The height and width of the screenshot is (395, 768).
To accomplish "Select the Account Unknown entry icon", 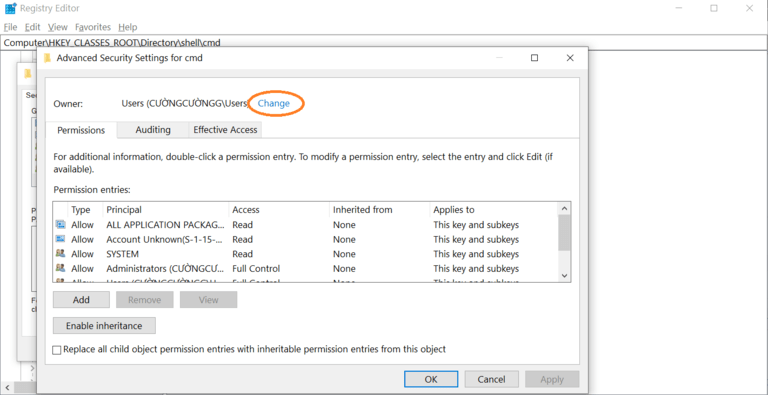I will coord(61,239).
